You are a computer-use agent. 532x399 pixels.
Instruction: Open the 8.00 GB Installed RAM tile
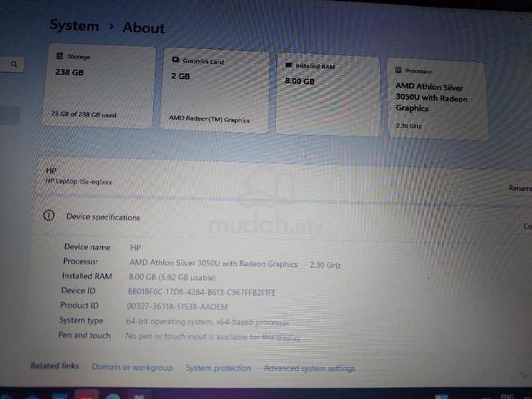[x=328, y=94]
